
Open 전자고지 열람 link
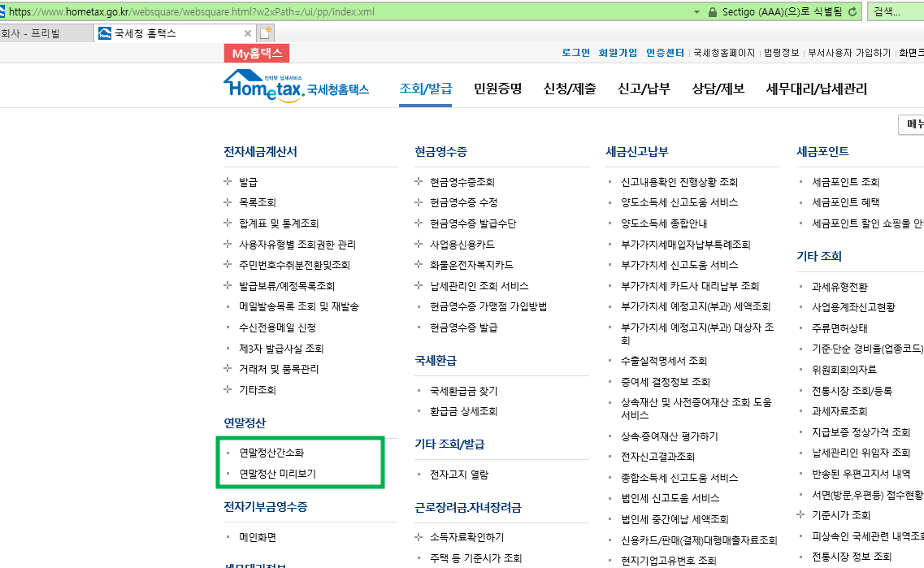coord(459,475)
